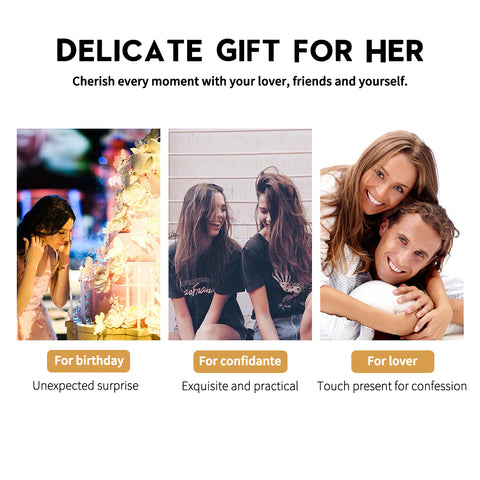The height and width of the screenshot is (480, 480).
Task: Select the two laughing friends photo
Action: pos(240,234)
